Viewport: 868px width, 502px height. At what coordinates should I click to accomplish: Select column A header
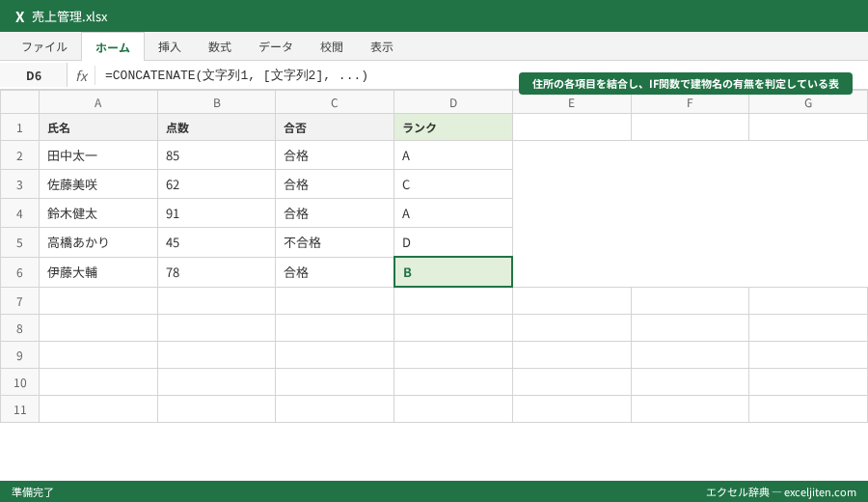coord(98,102)
